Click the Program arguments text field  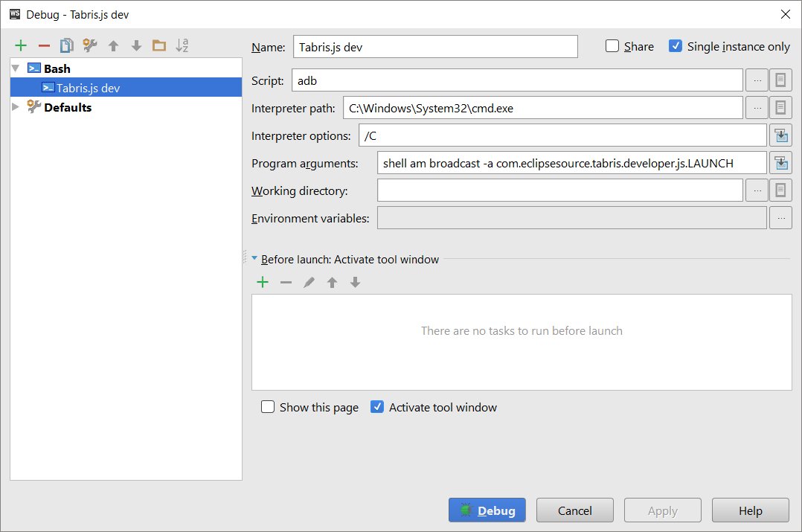pos(572,163)
